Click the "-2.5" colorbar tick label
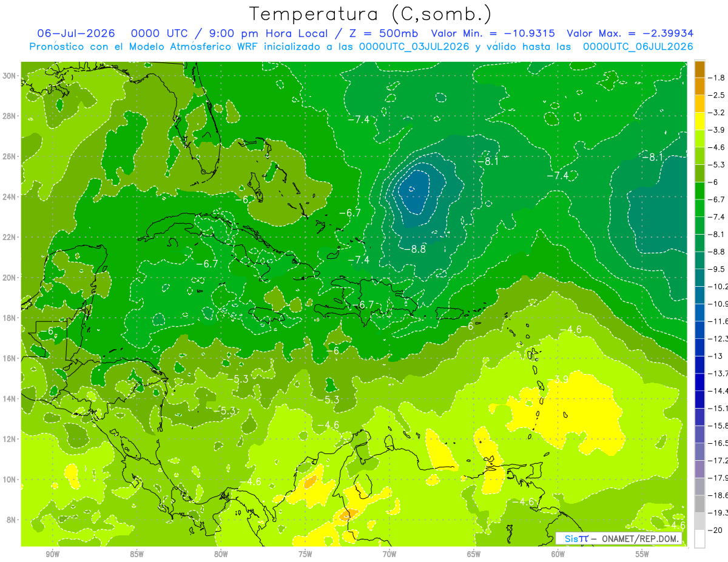 click(x=717, y=95)
